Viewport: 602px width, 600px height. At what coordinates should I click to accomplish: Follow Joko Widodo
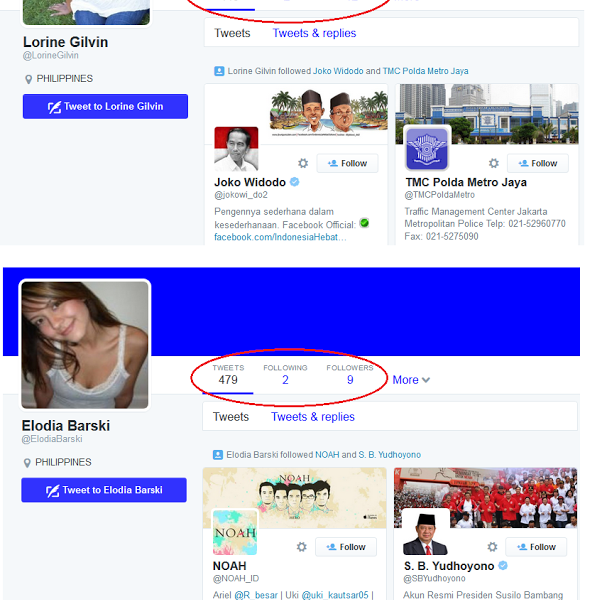point(347,163)
